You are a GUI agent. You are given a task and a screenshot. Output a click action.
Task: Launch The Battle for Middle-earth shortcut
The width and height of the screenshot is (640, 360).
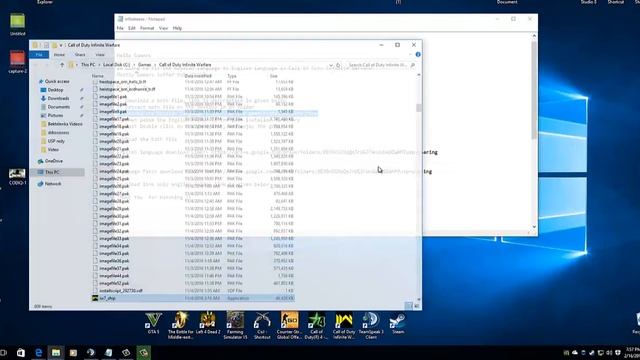coord(180,325)
